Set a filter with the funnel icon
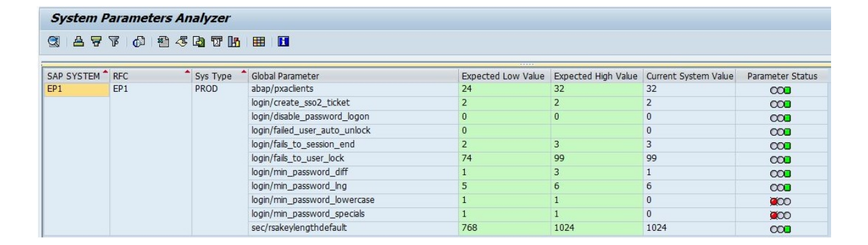Image resolution: width=868 pixels, height=245 pixels. [x=114, y=42]
